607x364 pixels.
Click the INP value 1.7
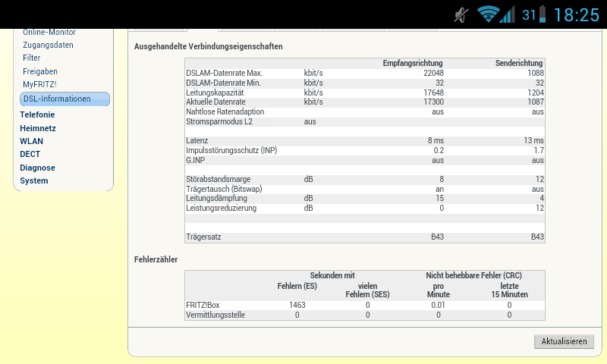539,150
